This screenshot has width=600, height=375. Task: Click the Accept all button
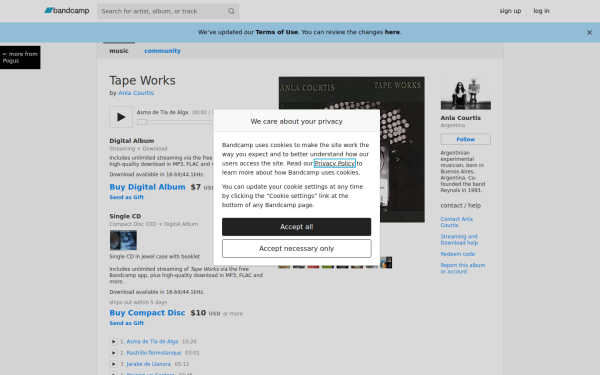coord(297,227)
